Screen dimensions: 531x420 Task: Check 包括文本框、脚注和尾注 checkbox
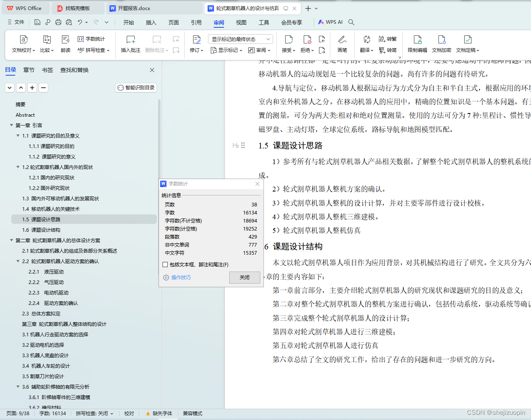165,265
